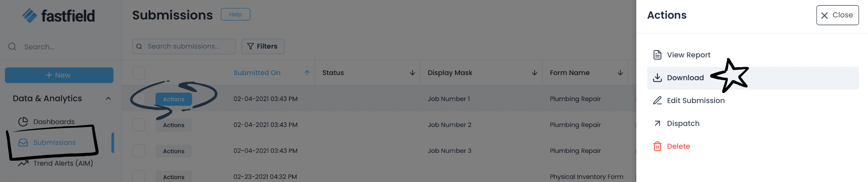Click the red Delete trash icon
Image resolution: width=868 pixels, height=182 pixels.
coord(657,146)
